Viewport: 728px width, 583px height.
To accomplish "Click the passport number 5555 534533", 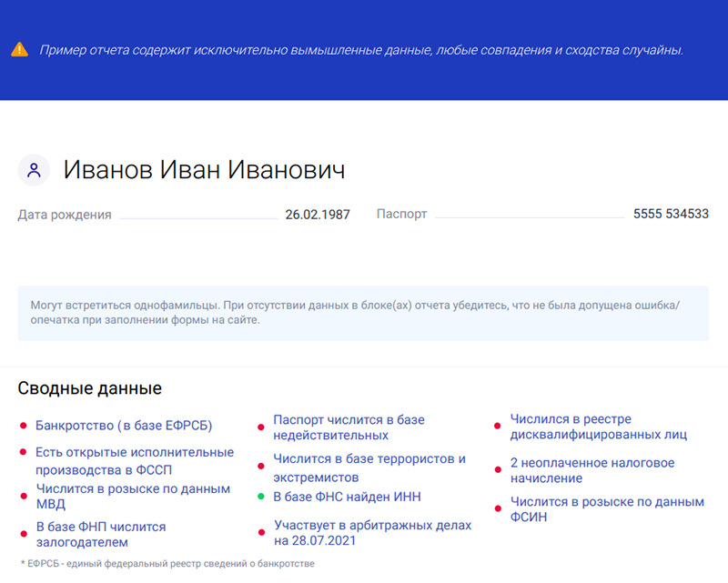I will tap(671, 214).
